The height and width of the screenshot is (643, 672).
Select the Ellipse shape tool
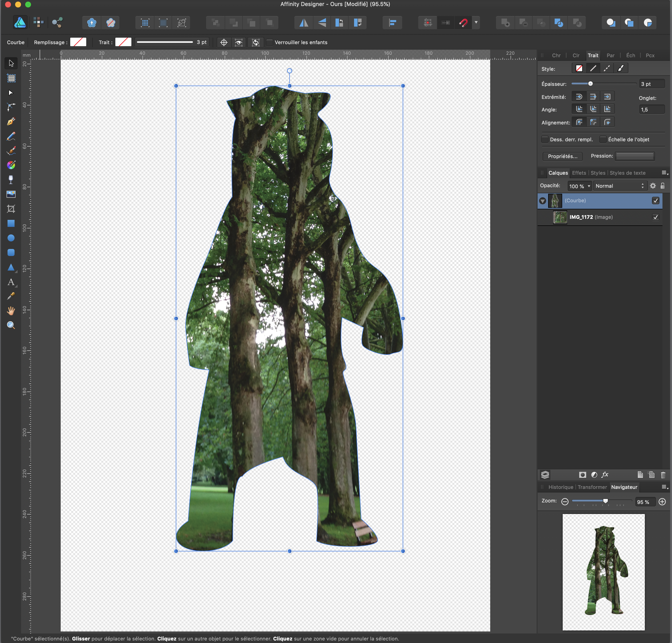point(11,238)
